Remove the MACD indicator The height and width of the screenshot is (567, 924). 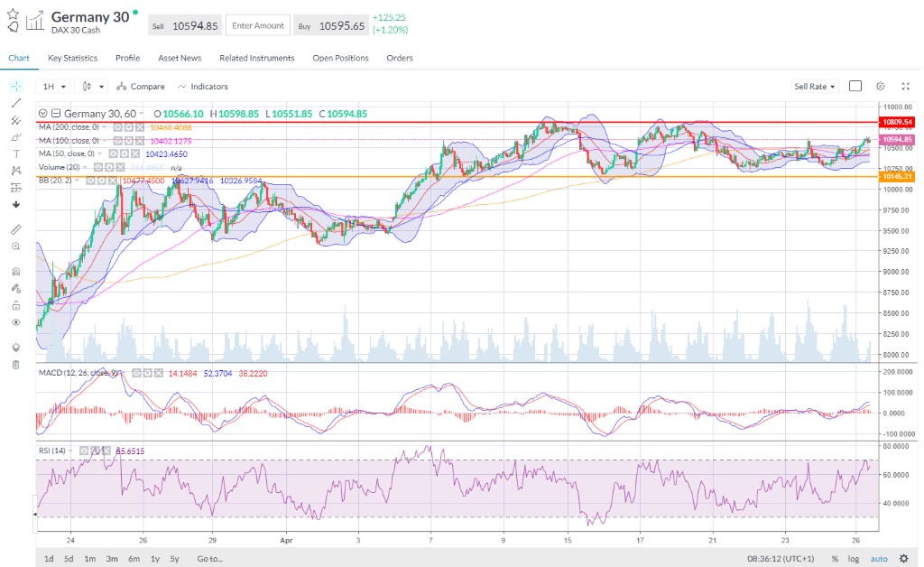point(157,373)
